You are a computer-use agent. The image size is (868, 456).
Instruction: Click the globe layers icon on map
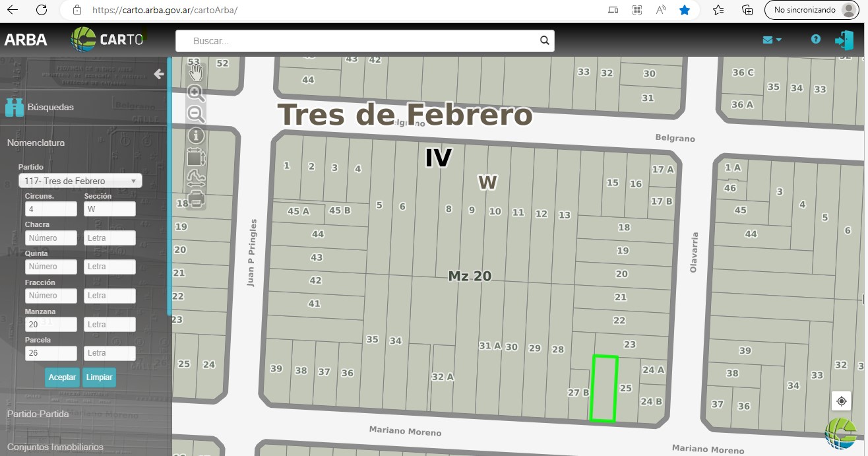click(x=841, y=433)
